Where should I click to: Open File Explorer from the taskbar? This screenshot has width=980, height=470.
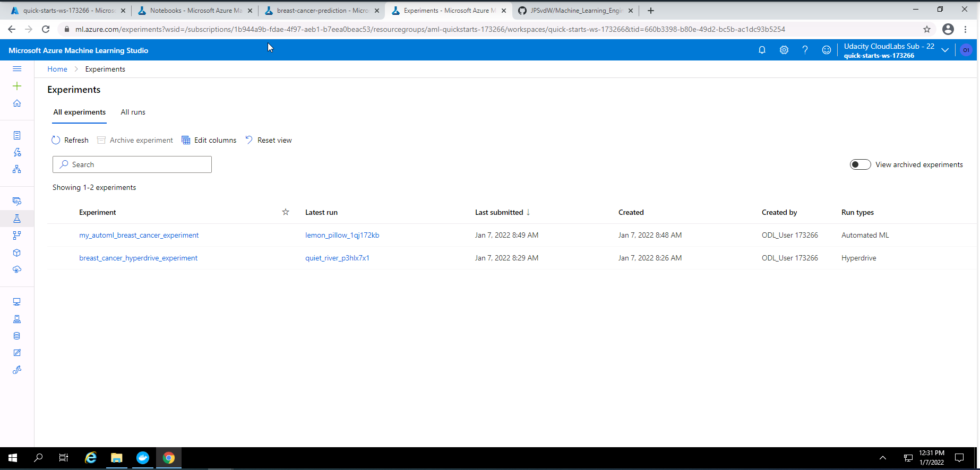coord(117,458)
